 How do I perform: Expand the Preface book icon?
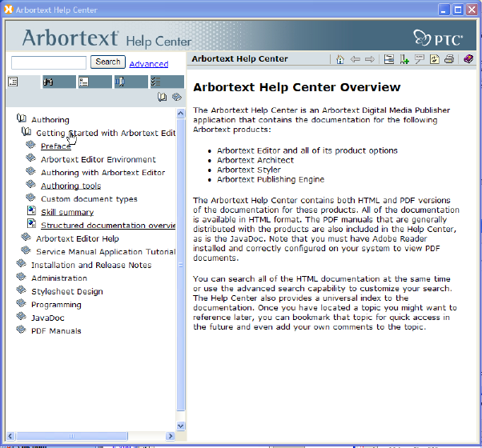pyautogui.click(x=30, y=145)
